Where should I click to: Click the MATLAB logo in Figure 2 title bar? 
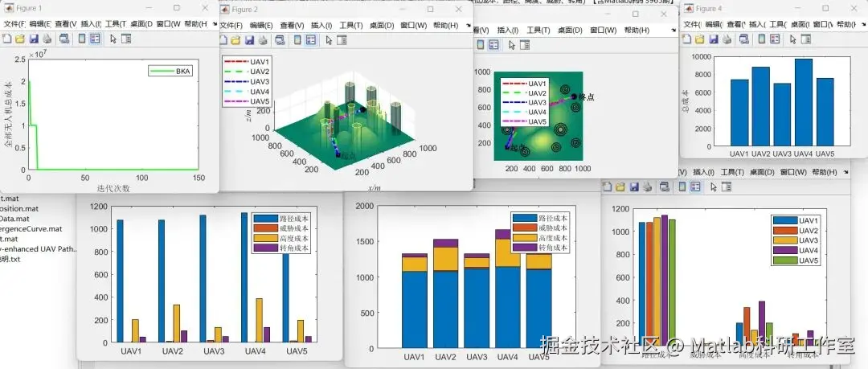[225, 10]
